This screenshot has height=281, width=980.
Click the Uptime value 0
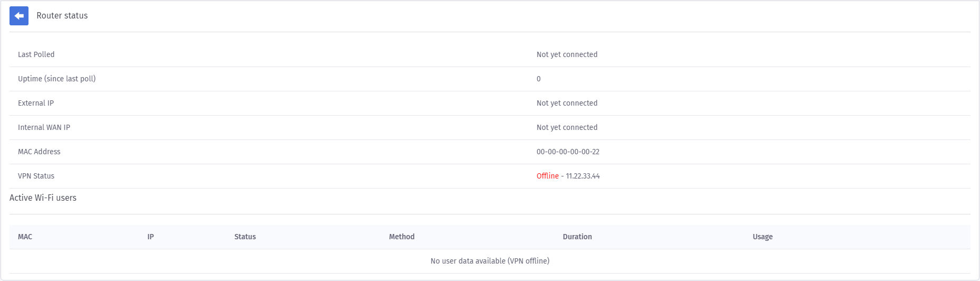pos(538,79)
